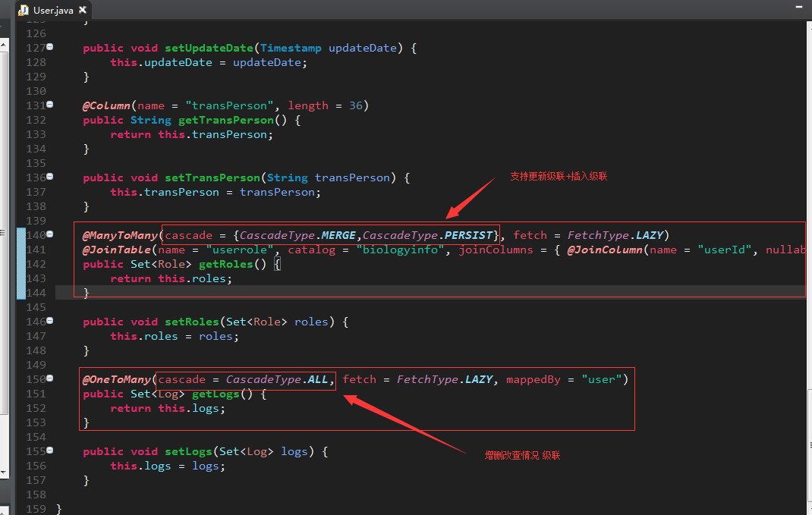Click "CascadeType.ALL" on line 150
This screenshot has height=515, width=812.
point(277,380)
